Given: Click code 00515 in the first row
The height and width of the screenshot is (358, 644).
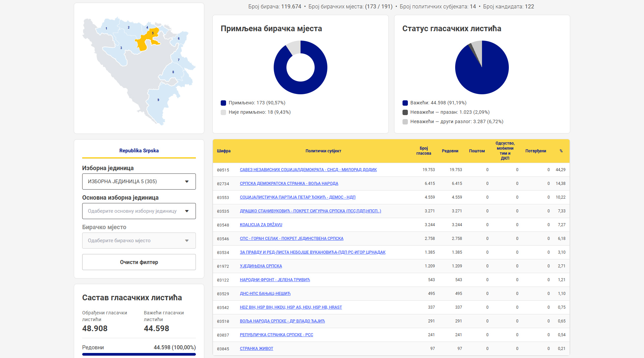Looking at the screenshot, I should (223, 170).
